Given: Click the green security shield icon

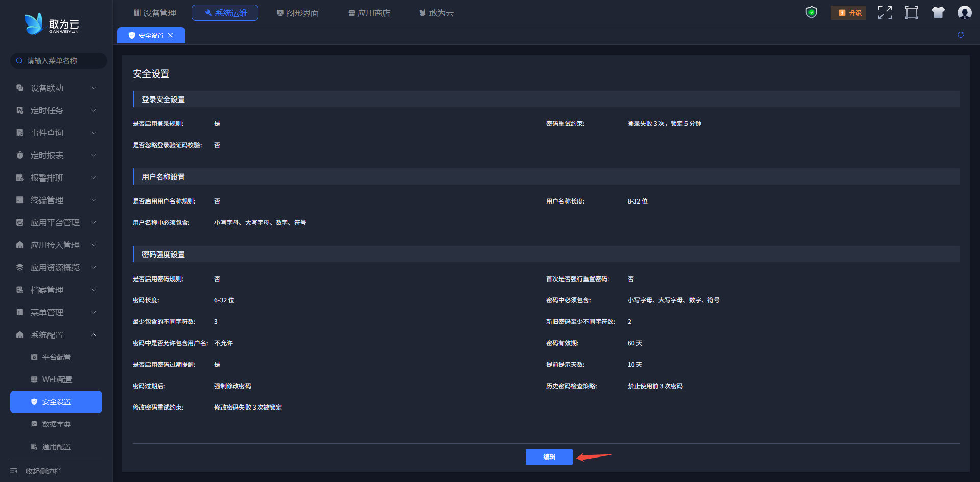Looking at the screenshot, I should click(811, 12).
